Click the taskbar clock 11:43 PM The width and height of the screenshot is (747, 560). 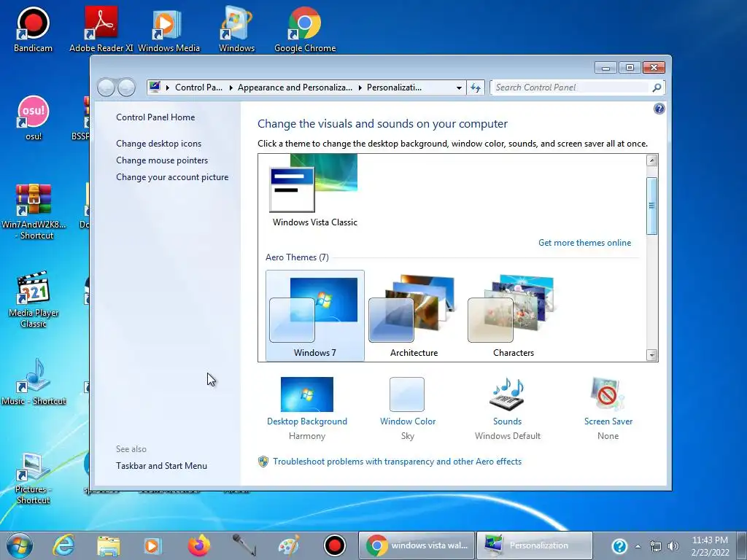710,546
